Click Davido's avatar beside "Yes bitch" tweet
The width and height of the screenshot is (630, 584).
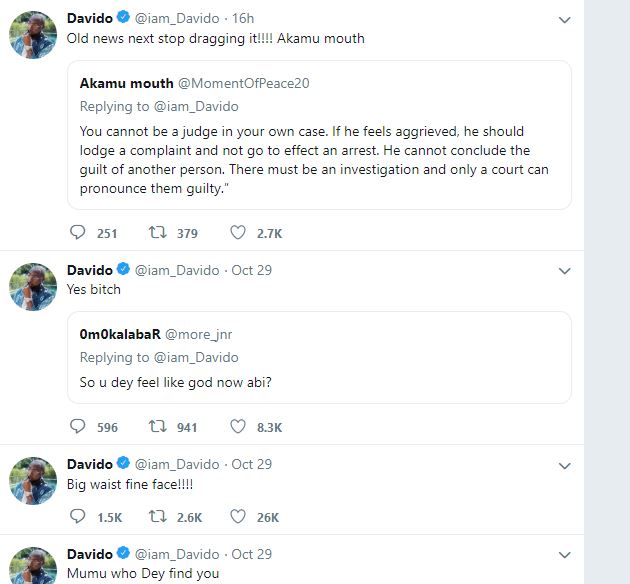coord(32,288)
